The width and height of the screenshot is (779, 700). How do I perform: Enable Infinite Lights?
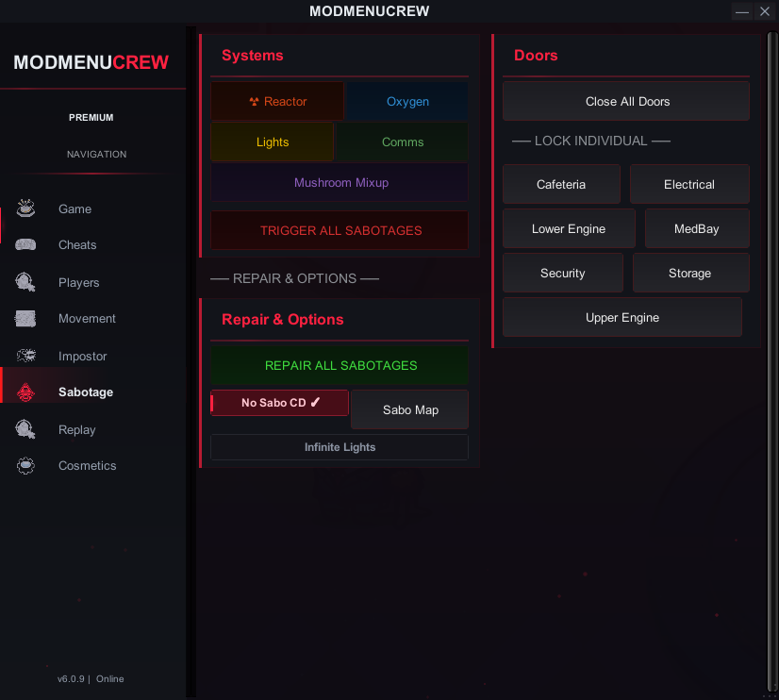click(340, 446)
